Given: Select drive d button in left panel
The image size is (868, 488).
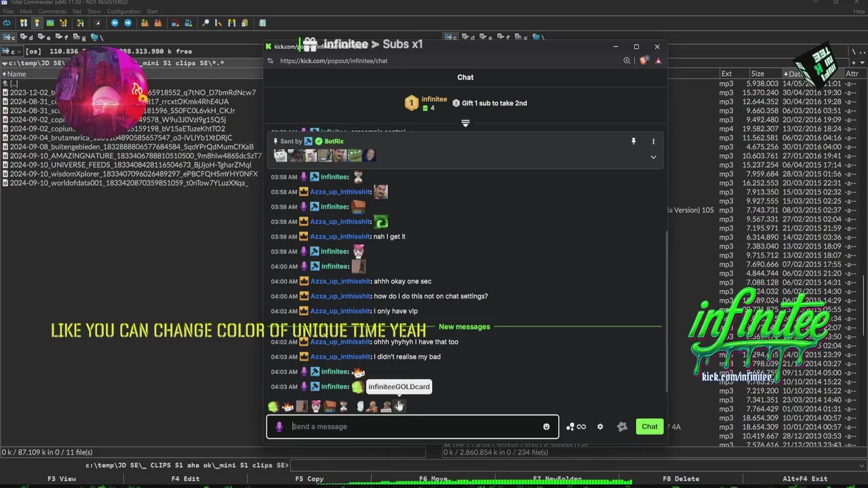Looking at the screenshot, I should click(x=26, y=37).
